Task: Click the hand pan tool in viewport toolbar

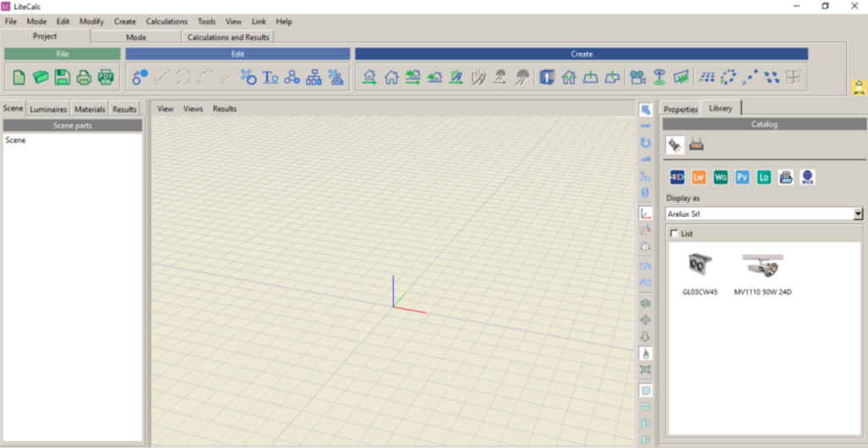Action: click(x=645, y=353)
